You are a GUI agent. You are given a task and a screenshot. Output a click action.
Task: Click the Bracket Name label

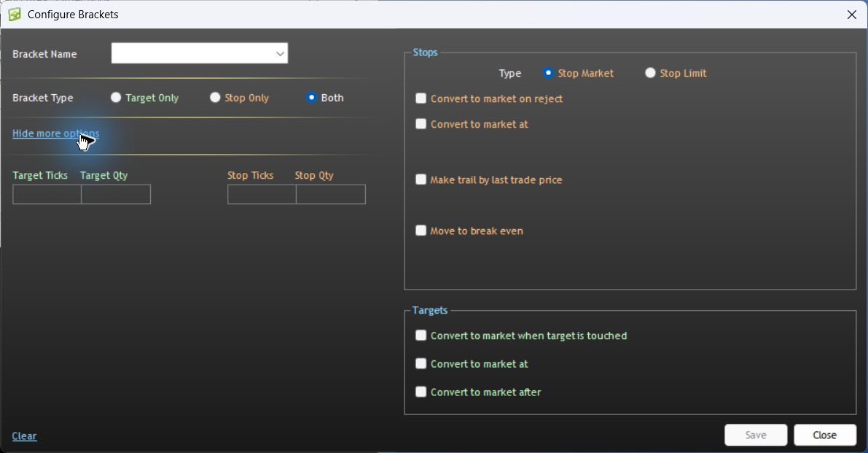point(44,54)
